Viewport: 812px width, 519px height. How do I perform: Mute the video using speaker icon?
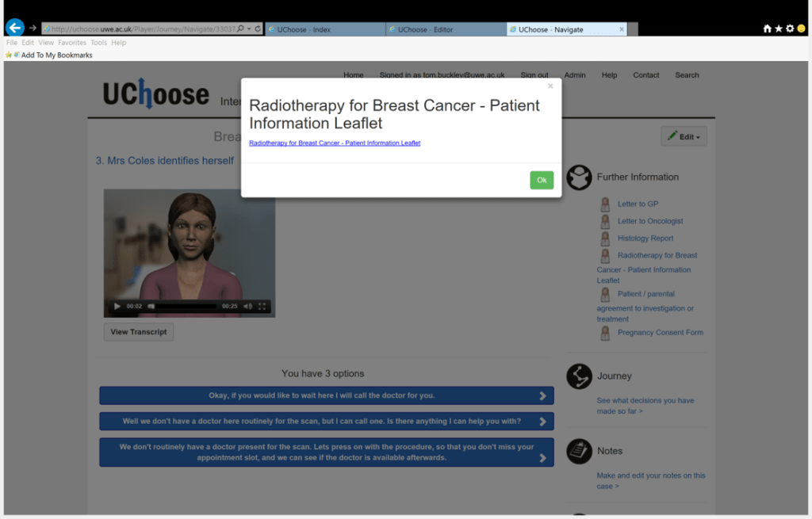coord(247,307)
